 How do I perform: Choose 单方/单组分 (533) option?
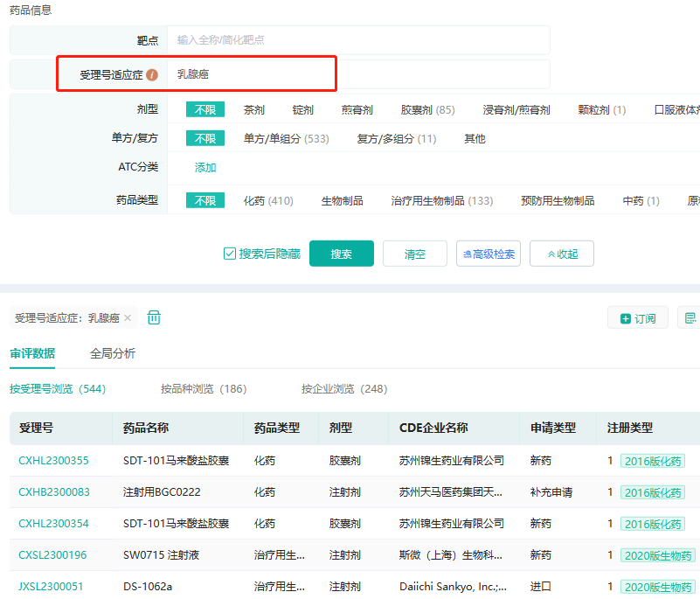(x=286, y=138)
